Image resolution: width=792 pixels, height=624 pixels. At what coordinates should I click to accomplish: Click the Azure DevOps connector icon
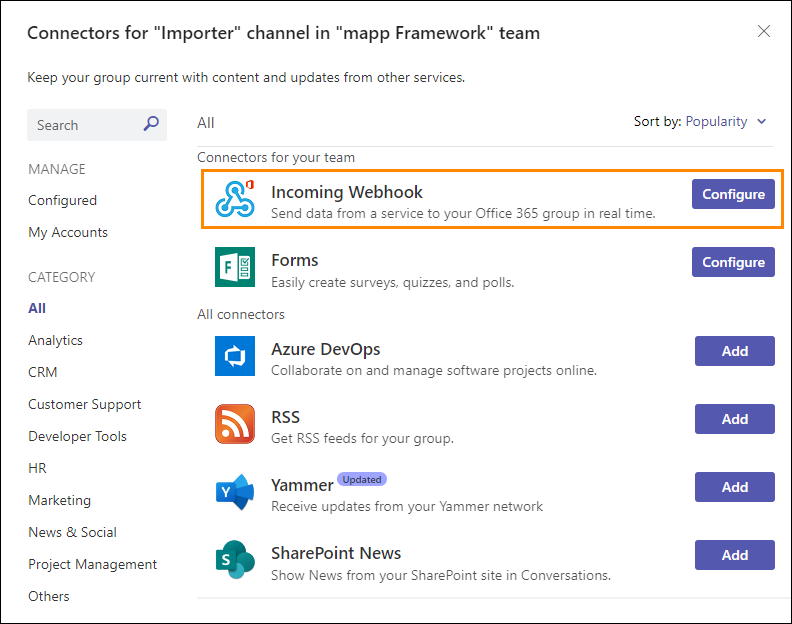235,356
